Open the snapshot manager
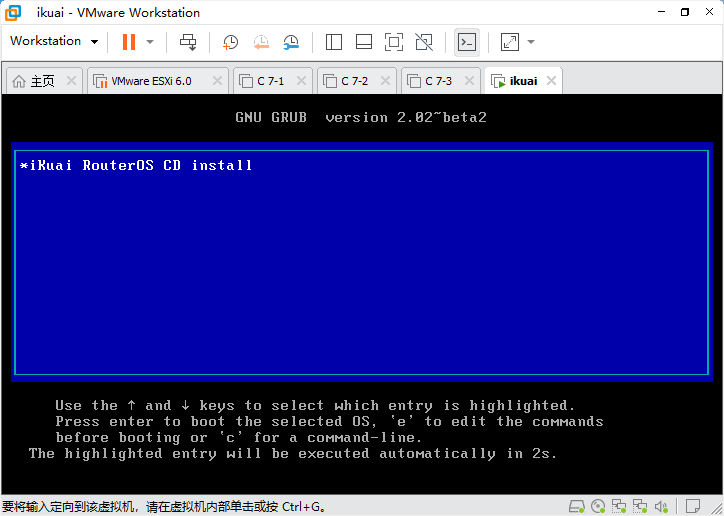The width and height of the screenshot is (724, 516). (291, 42)
